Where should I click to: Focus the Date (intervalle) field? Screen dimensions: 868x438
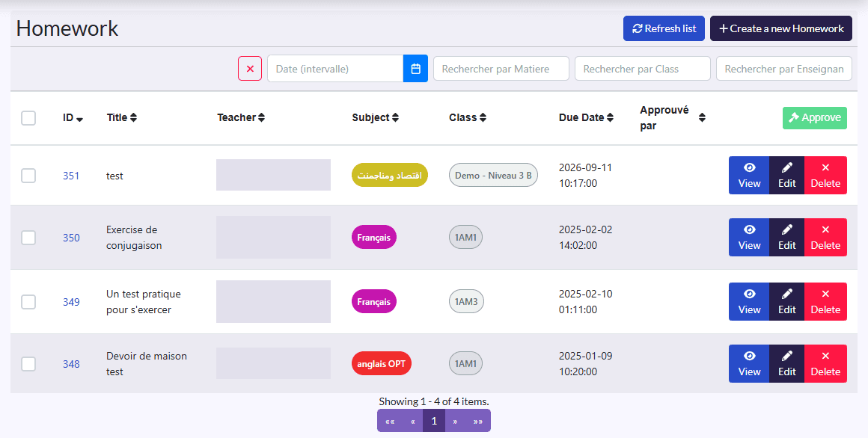335,69
